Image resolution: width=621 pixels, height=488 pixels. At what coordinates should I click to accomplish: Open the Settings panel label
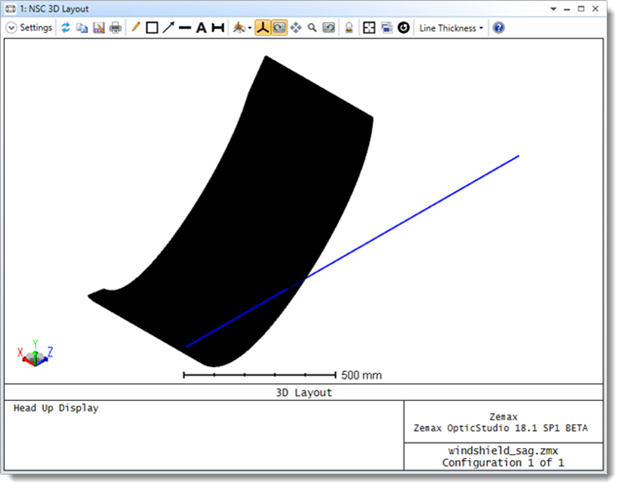point(36,28)
